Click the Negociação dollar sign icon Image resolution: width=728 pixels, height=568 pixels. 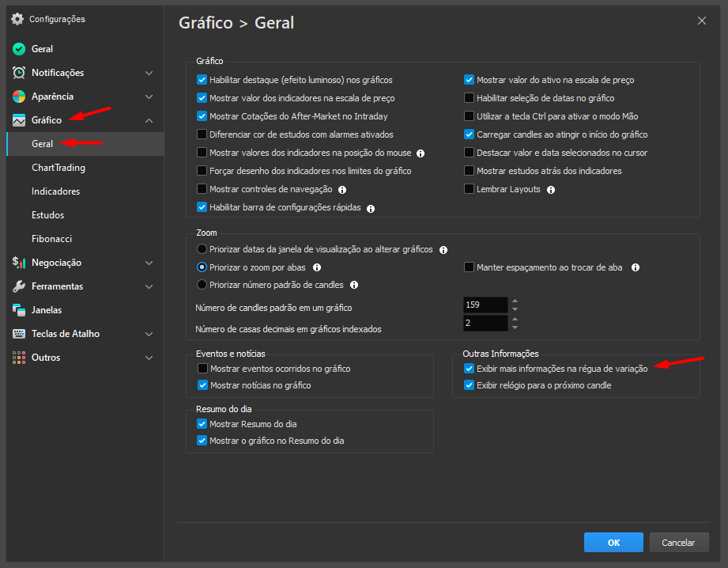pyautogui.click(x=19, y=263)
